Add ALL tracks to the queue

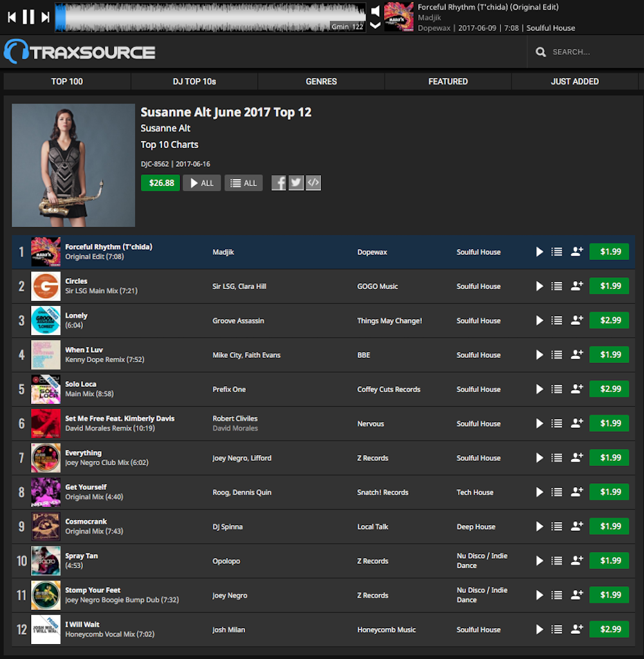(244, 183)
